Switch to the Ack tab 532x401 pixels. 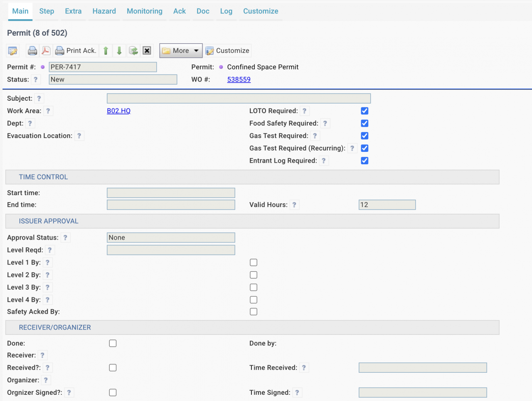[180, 11]
